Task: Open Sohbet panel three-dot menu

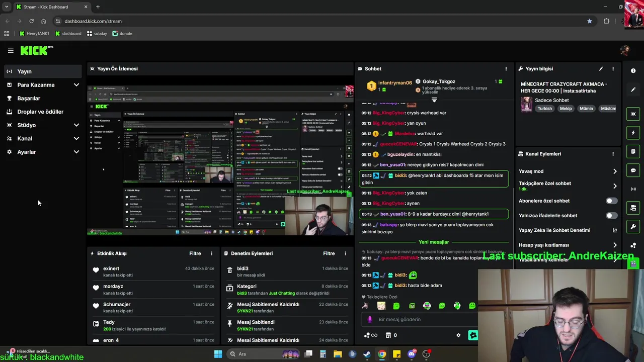Action: tap(506, 68)
